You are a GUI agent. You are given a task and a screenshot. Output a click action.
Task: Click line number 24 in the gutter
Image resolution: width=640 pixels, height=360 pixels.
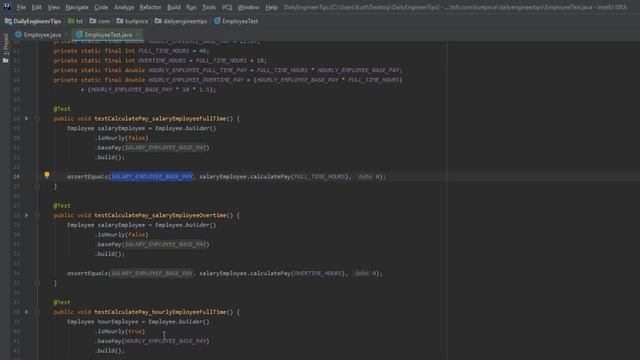point(16,177)
